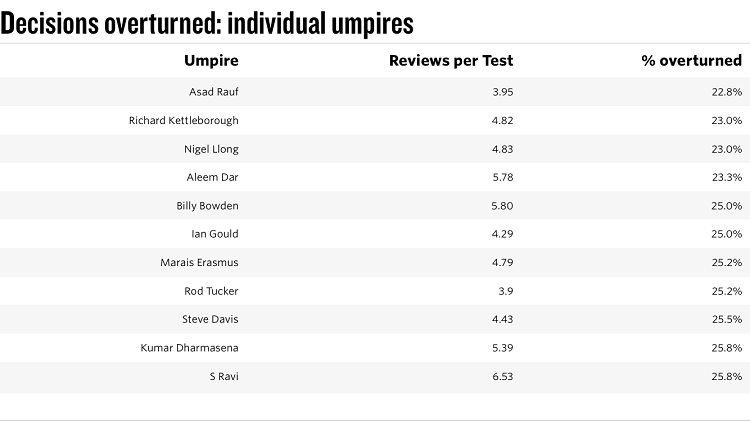The image size is (750, 421).
Task: Select the Nigel Llong row name
Action: click(212, 149)
